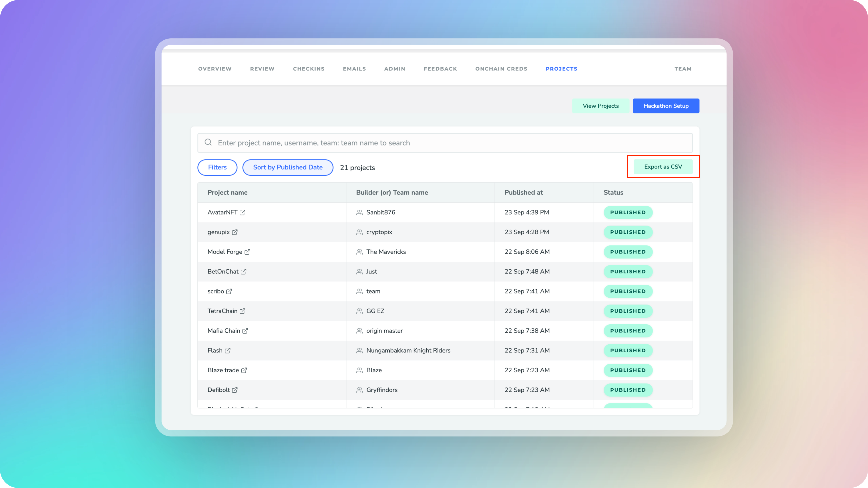The image size is (868, 488).
Task: Switch to the Overview tab
Action: coord(215,69)
